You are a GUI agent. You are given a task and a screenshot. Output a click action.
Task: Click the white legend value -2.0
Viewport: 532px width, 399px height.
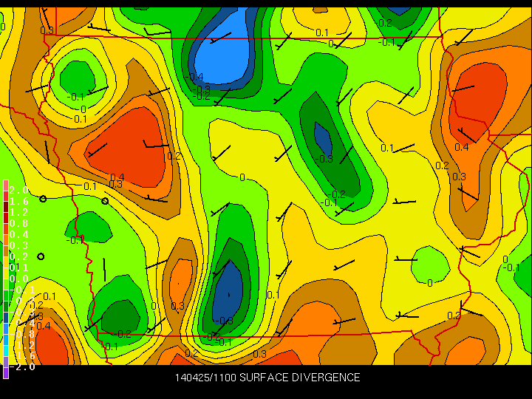23,366
